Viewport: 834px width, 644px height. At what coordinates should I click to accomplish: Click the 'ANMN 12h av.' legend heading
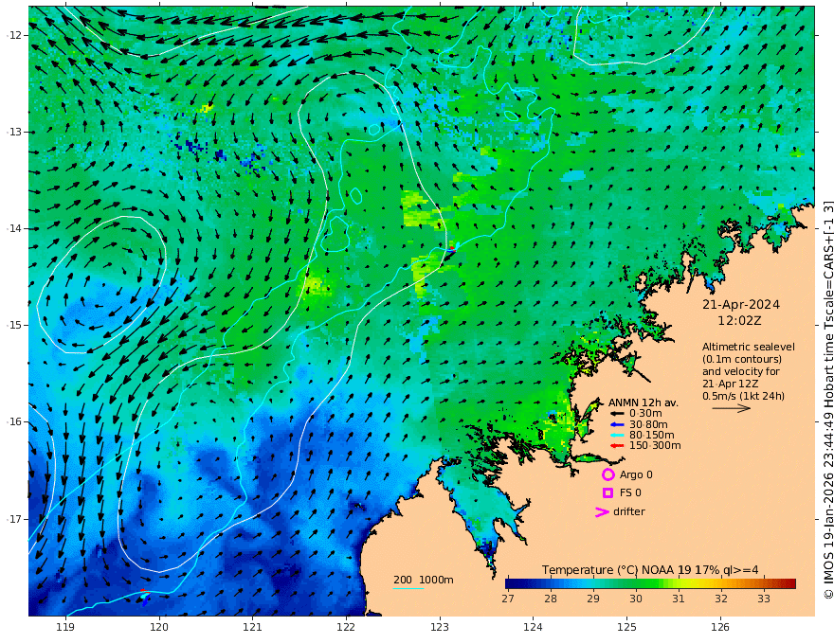pyautogui.click(x=644, y=402)
